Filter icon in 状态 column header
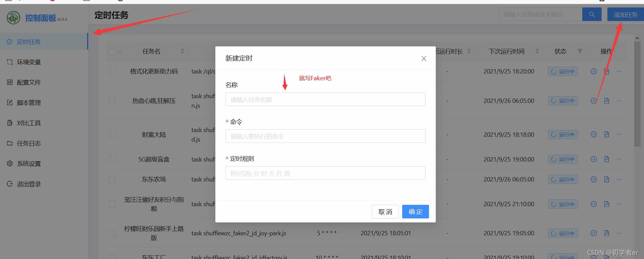 580,51
